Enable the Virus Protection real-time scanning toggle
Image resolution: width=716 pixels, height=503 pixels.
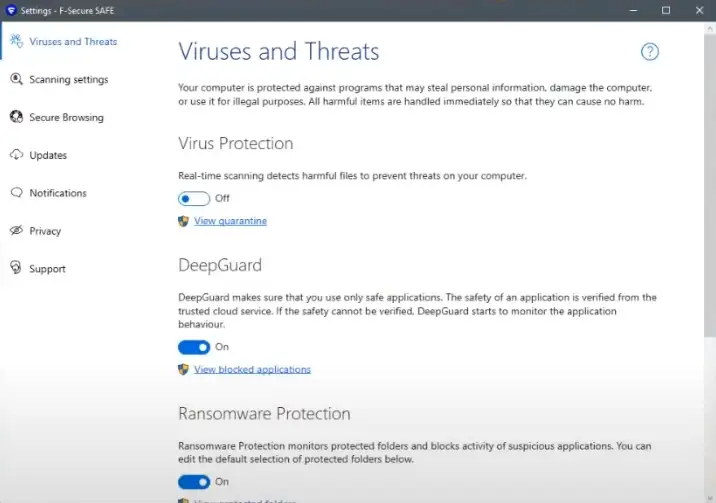click(x=194, y=198)
